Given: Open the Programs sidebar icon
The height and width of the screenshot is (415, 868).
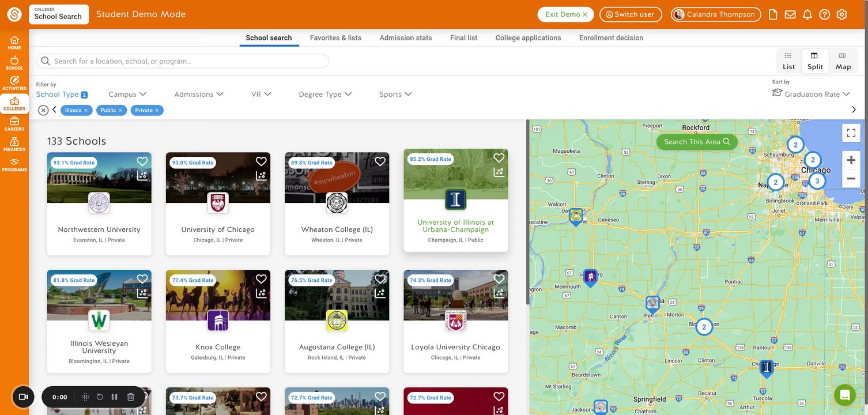Looking at the screenshot, I should (x=14, y=165).
